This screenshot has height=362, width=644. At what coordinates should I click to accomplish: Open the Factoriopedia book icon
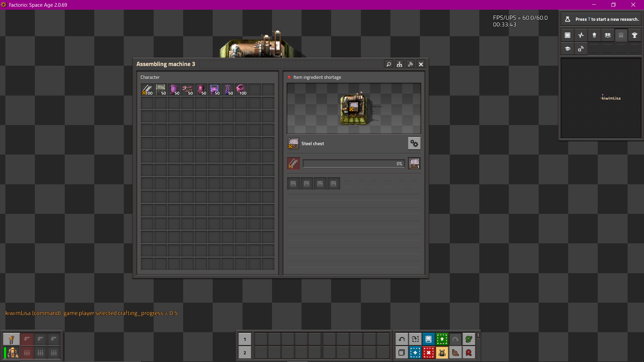(x=607, y=35)
